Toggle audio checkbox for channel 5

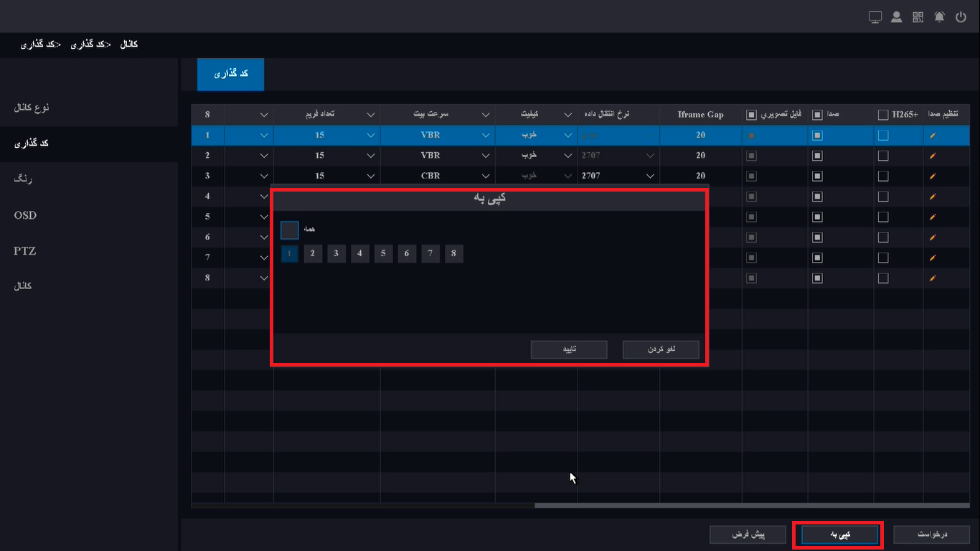[x=817, y=217]
